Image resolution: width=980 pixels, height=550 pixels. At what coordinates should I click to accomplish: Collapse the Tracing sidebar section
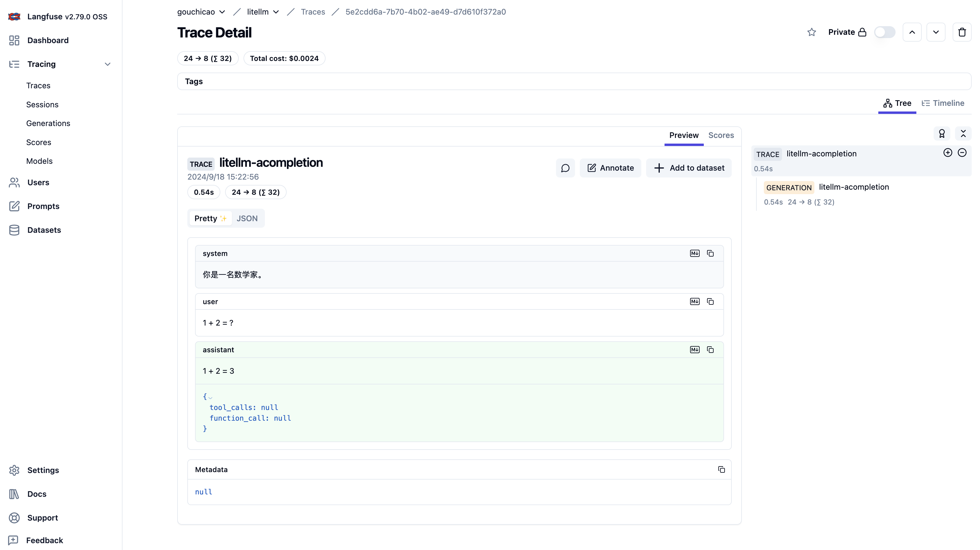(107, 64)
